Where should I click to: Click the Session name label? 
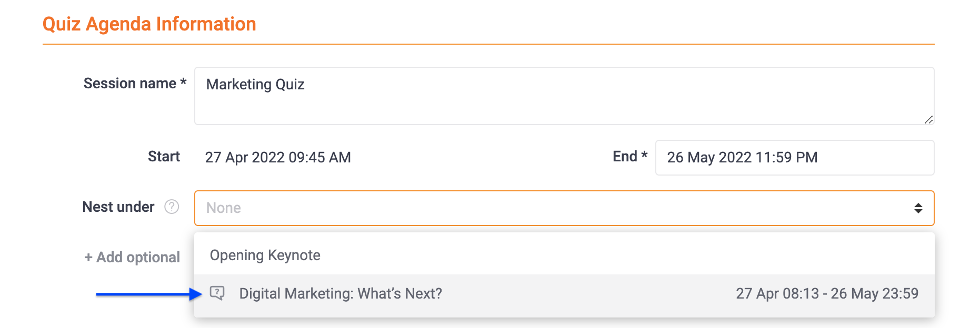135,84
